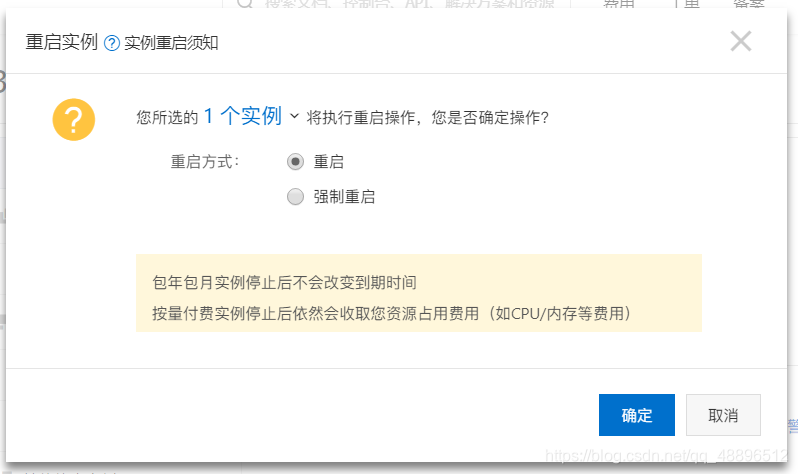
Task: Open the 实例重启须知 help link
Action: pyautogui.click(x=171, y=43)
